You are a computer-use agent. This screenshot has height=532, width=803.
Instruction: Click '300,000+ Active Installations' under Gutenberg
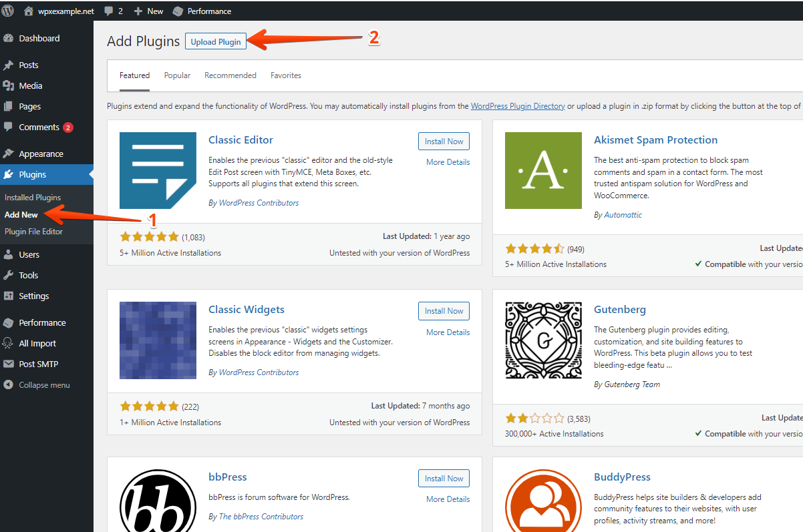click(554, 434)
